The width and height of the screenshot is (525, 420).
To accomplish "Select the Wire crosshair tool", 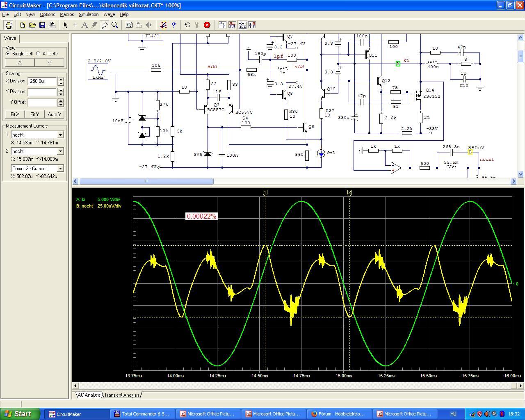I will click(x=75, y=25).
